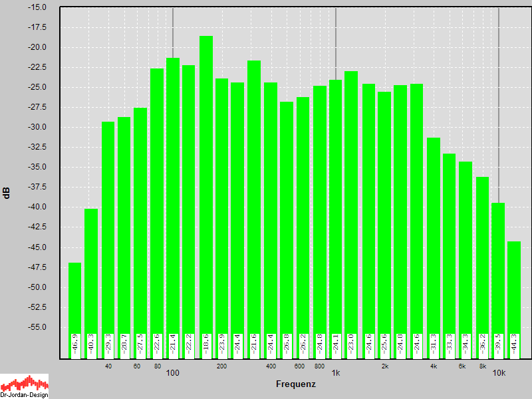Screen dimensions: 532x399
Task: Select the -21.6 value label
Action: click(254, 344)
